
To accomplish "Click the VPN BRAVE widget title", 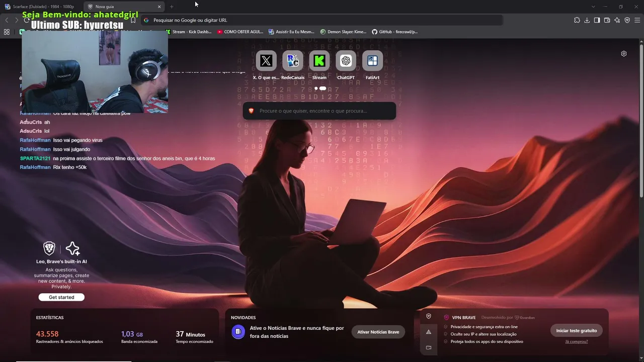I will [463, 318].
